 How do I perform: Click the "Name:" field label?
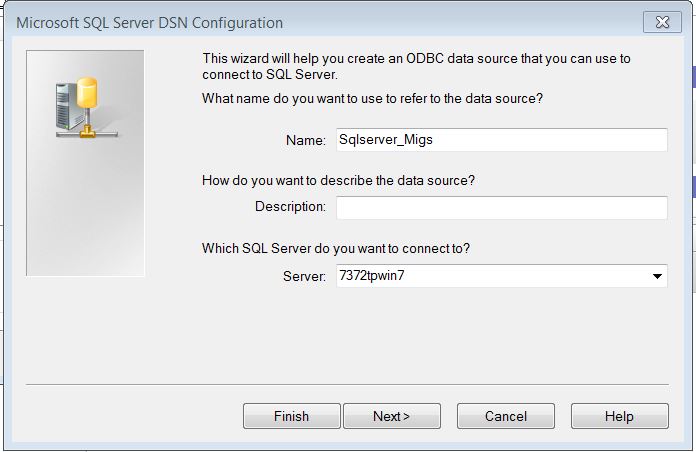[x=306, y=141]
